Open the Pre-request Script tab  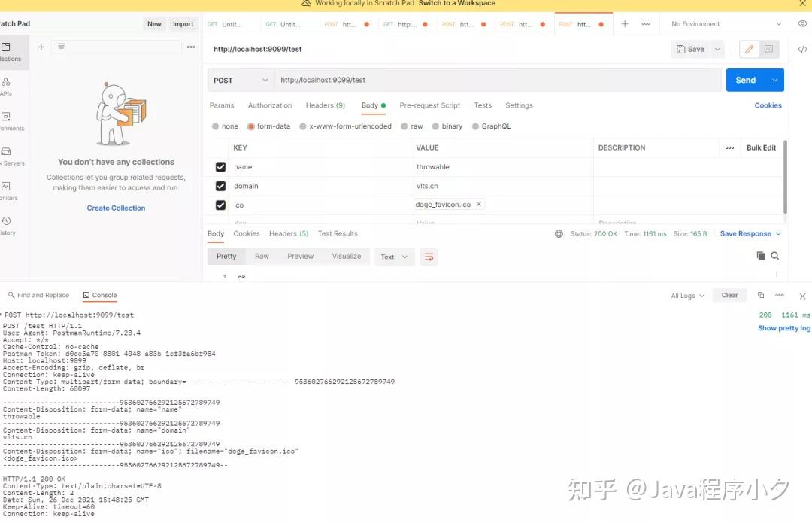(x=430, y=105)
